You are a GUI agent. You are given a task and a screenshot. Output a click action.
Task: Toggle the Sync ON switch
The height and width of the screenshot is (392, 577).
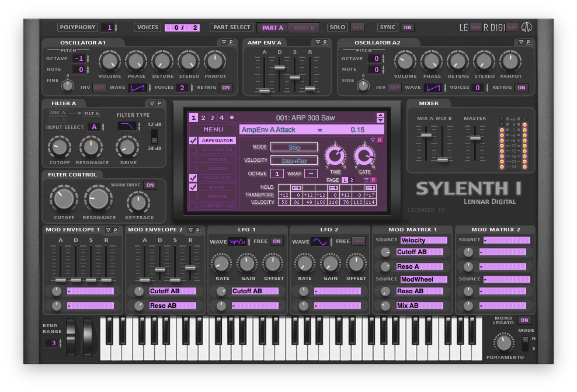coord(408,27)
